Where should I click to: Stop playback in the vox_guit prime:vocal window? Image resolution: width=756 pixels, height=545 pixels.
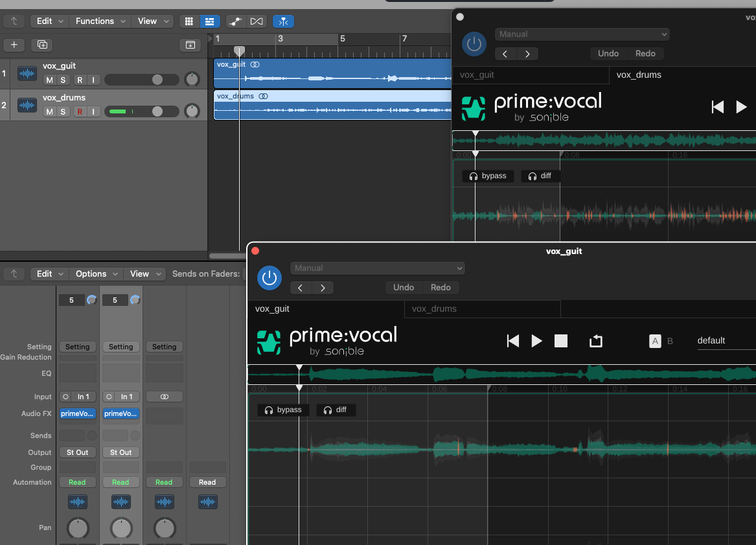561,341
